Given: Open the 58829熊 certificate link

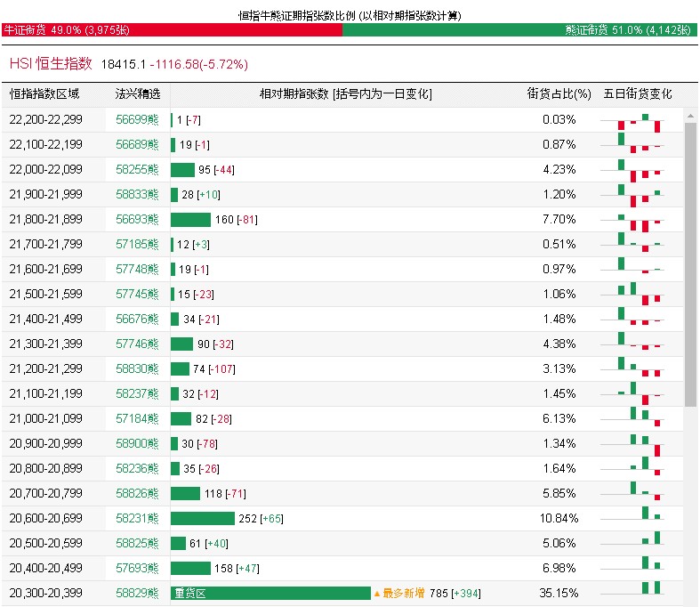Looking at the screenshot, I should 137,593.
